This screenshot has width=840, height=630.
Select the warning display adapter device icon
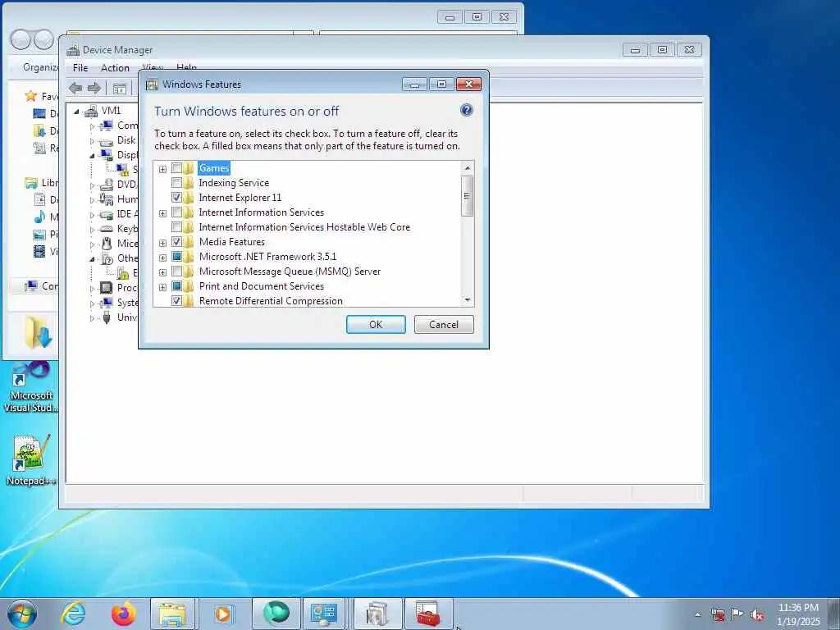pos(123,170)
